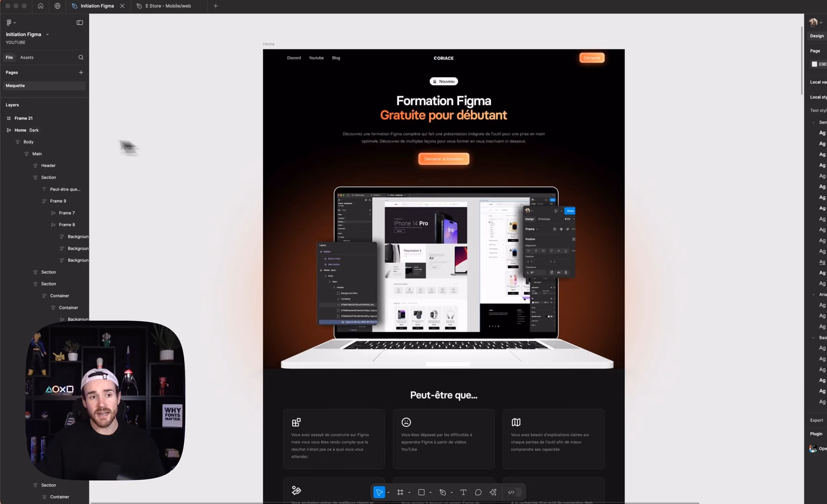Select the Frame tool
The image size is (827, 504).
(400, 492)
